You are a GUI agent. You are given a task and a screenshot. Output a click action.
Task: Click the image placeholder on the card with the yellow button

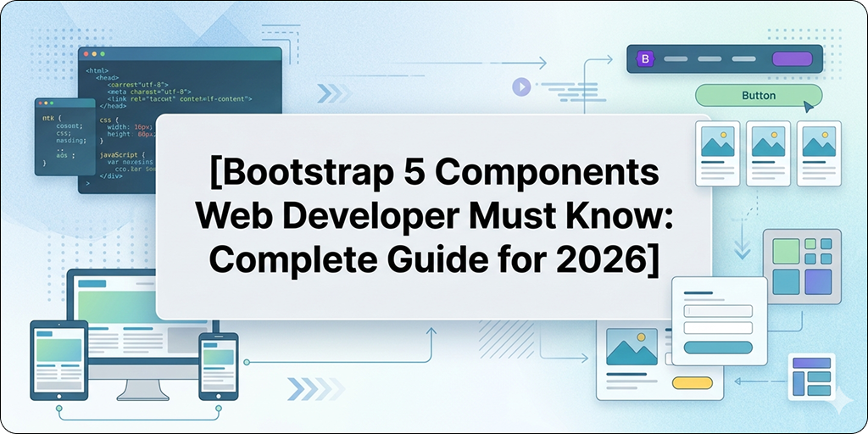pos(632,347)
